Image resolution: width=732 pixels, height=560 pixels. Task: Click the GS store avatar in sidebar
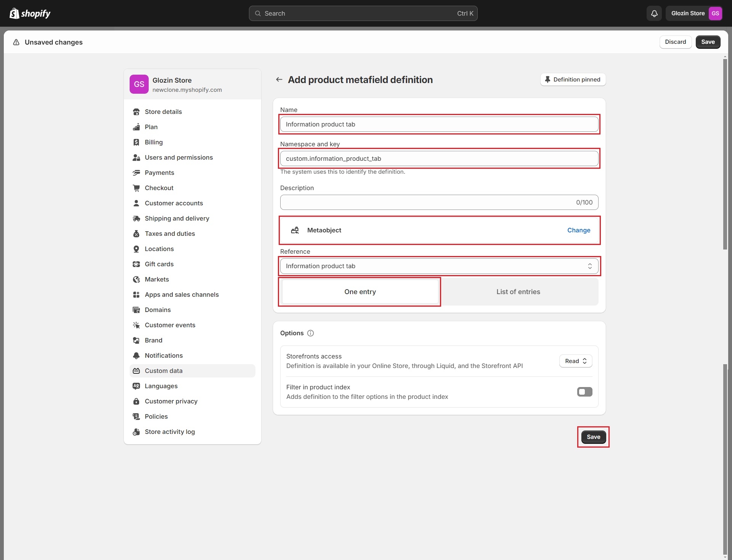pos(139,84)
